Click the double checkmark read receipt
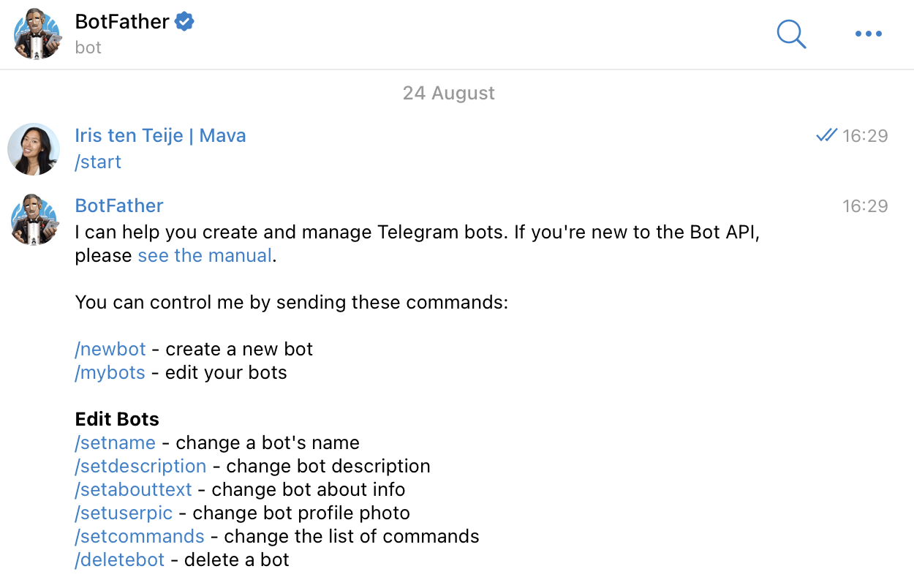The image size is (914, 588). click(826, 135)
